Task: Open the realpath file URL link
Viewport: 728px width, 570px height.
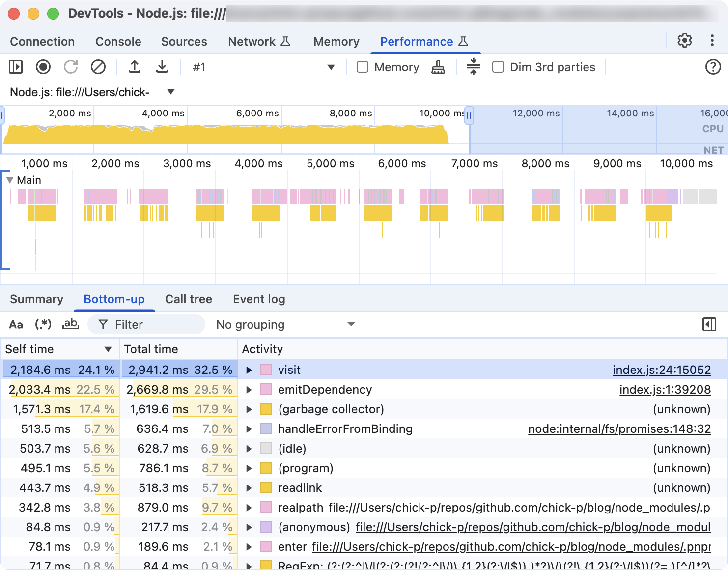Action: 520,508
